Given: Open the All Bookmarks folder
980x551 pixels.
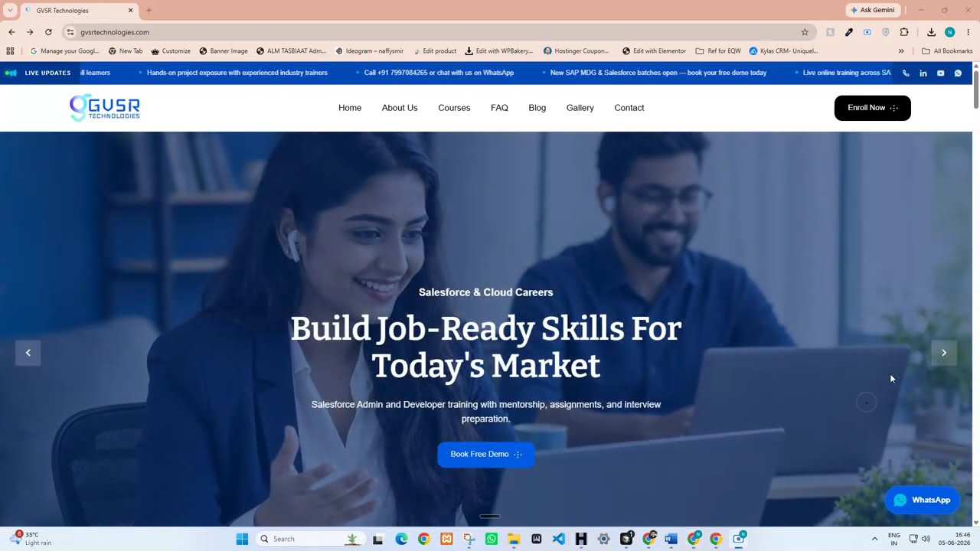Looking at the screenshot, I should point(947,51).
